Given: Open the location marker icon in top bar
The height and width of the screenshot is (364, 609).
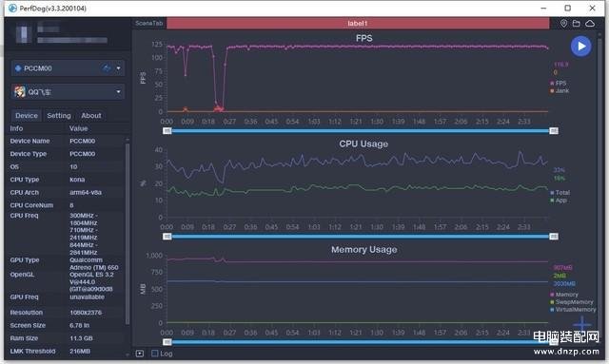Looking at the screenshot, I should click(563, 23).
